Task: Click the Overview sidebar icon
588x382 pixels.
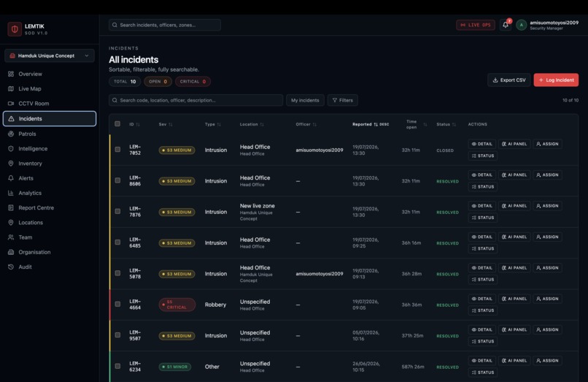Action: pyautogui.click(x=11, y=74)
